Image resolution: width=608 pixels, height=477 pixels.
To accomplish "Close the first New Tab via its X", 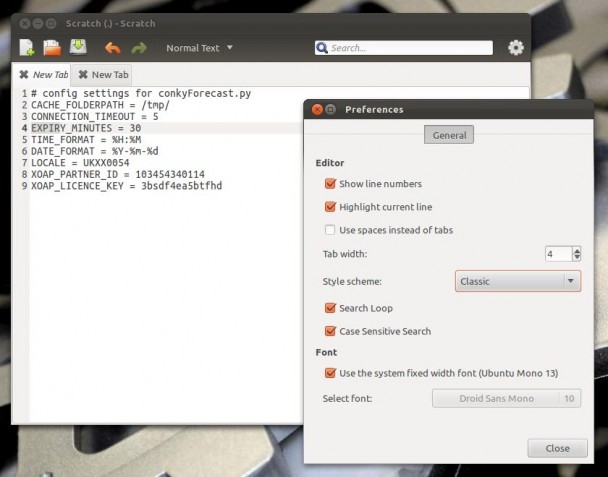I will point(24,75).
